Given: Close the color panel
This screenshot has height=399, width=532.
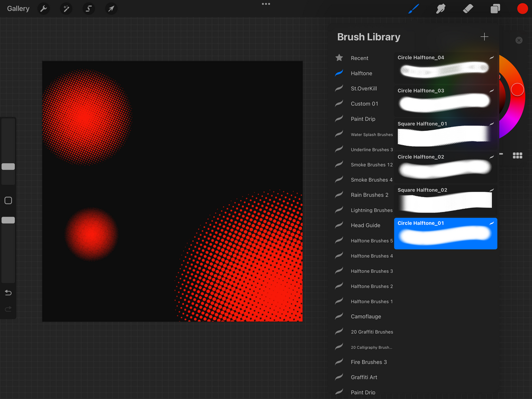Looking at the screenshot, I should coord(519,40).
